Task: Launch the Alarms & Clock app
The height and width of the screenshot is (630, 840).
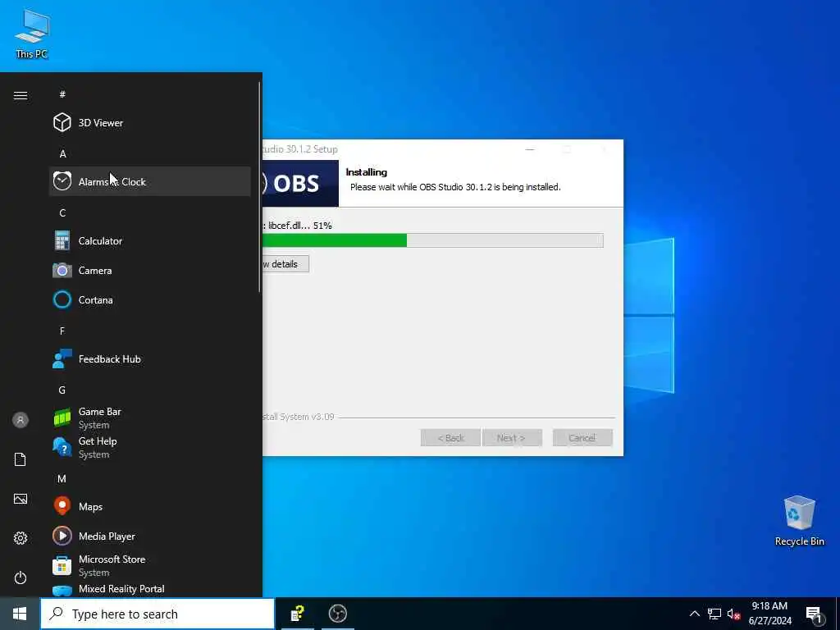Action: click(149, 181)
